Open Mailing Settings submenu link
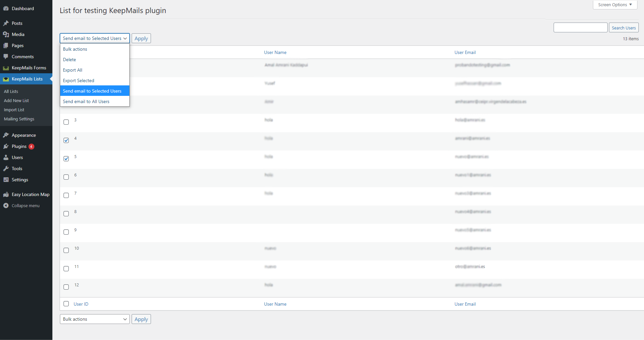Image resolution: width=644 pixels, height=340 pixels. 19,119
